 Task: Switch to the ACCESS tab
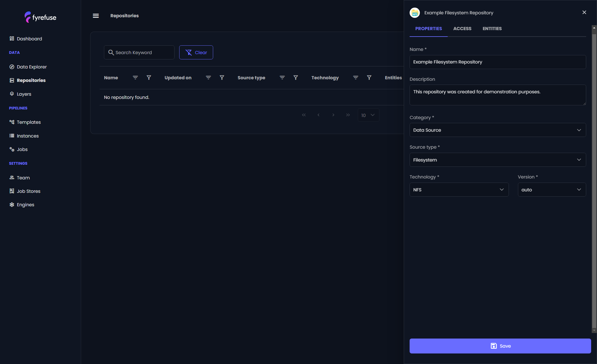coord(462,29)
